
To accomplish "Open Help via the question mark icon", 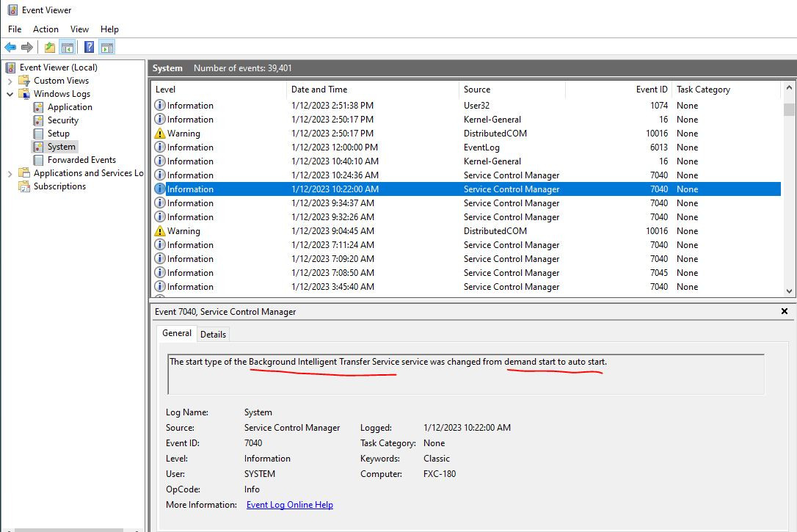I will coord(89,47).
